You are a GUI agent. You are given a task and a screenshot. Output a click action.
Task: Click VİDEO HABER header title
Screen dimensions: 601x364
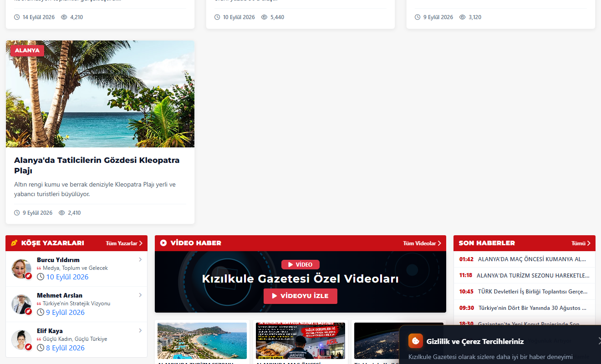tap(196, 243)
